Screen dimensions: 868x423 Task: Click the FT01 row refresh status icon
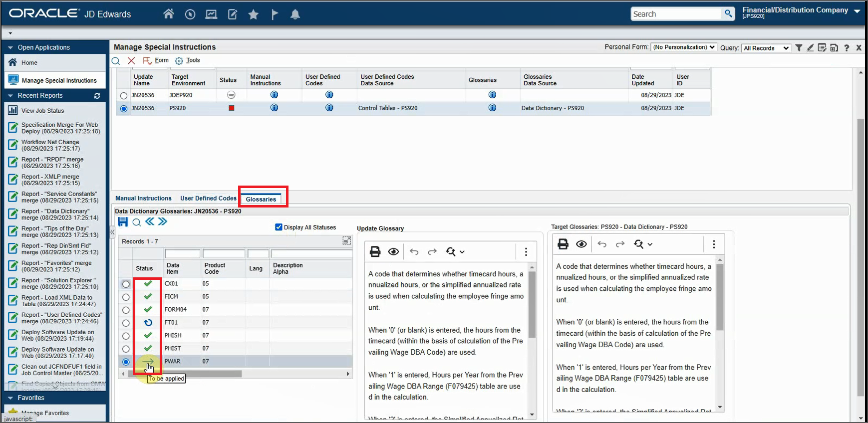[148, 323]
